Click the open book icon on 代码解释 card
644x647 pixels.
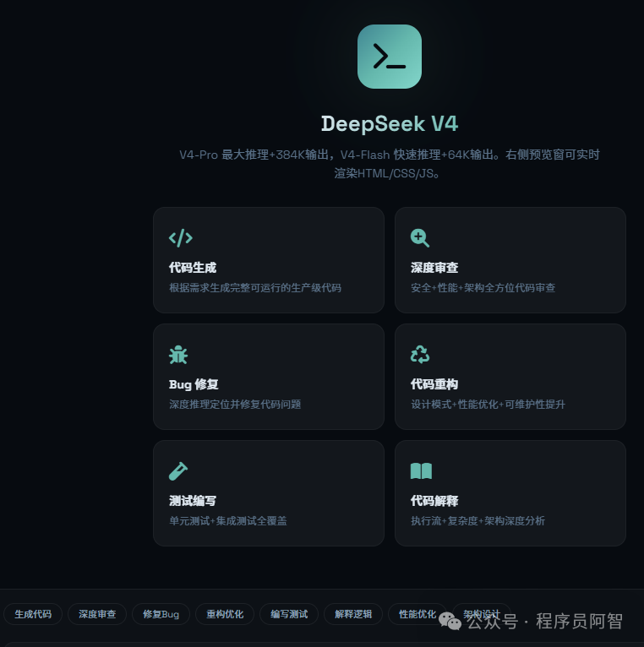pos(421,471)
